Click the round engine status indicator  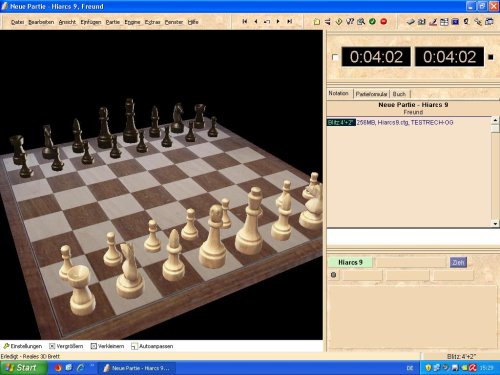[333, 275]
